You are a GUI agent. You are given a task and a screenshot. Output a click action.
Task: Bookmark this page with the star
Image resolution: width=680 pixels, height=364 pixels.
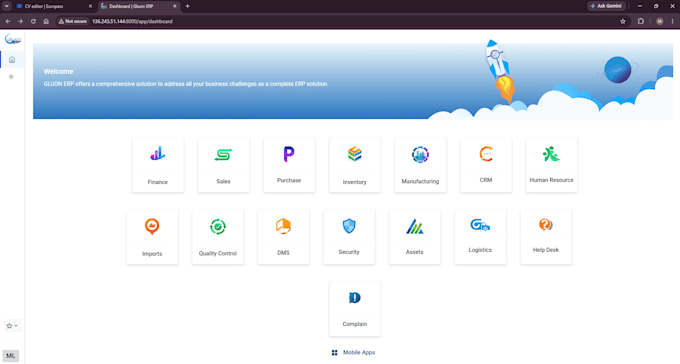pos(623,21)
